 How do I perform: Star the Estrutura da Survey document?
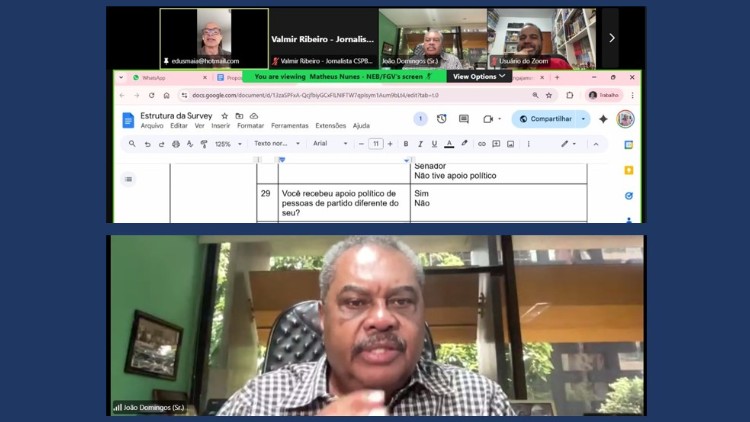point(224,116)
